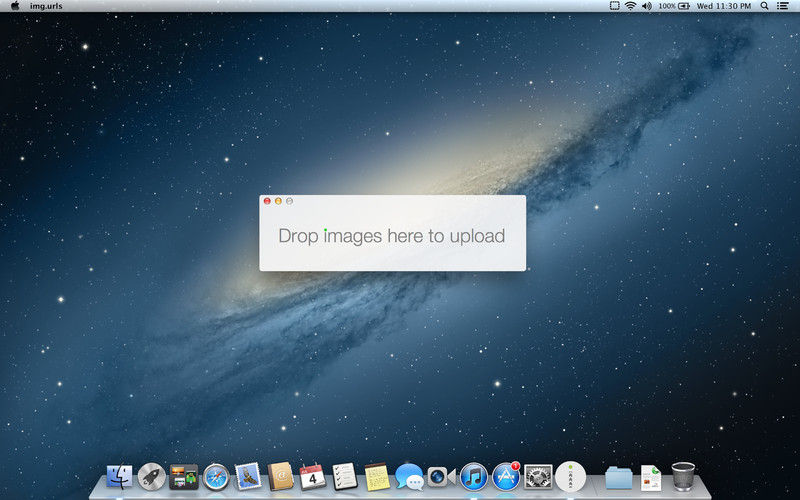Click the screen capture icon in menu bar
Screen dimensions: 800x500
tap(615, 6)
